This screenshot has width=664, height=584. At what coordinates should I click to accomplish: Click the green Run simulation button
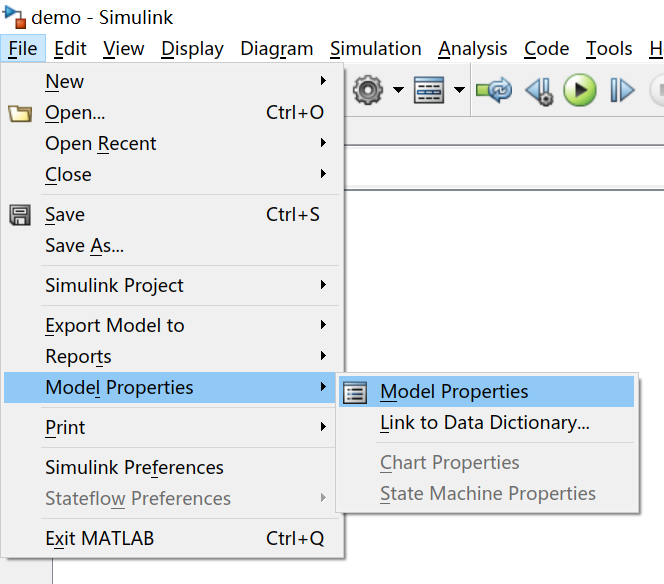[580, 90]
